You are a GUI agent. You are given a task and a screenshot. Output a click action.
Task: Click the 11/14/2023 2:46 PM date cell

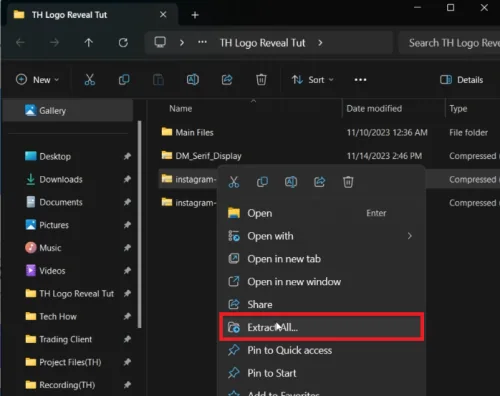click(x=384, y=156)
